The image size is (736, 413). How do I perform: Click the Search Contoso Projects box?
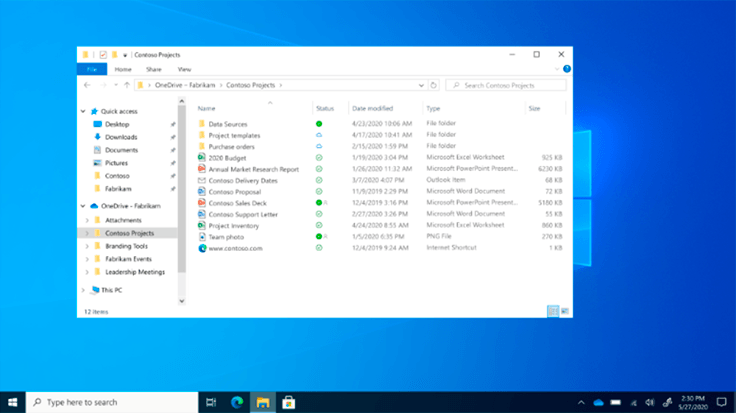506,85
